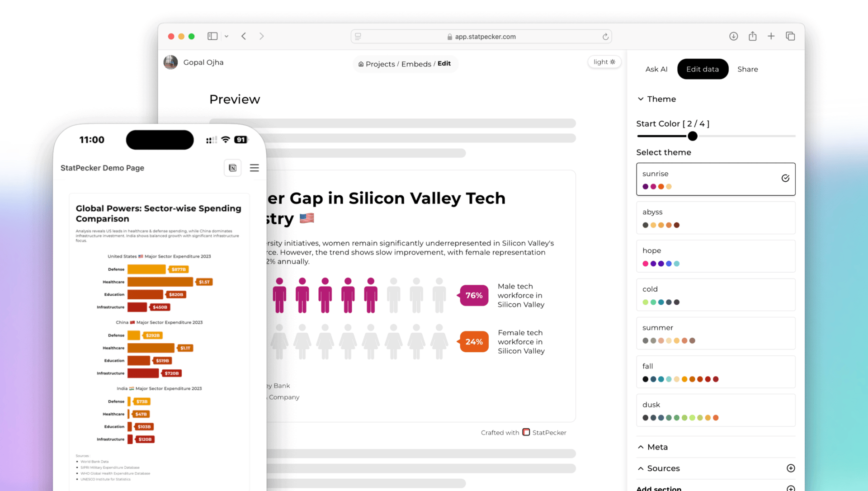
Task: Click 'Female tech workforce in Silicon Valley' text
Action: 521,342
